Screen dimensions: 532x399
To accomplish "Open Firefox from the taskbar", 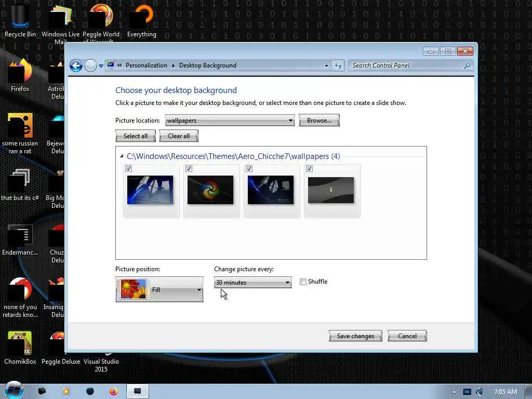I will coord(114,391).
